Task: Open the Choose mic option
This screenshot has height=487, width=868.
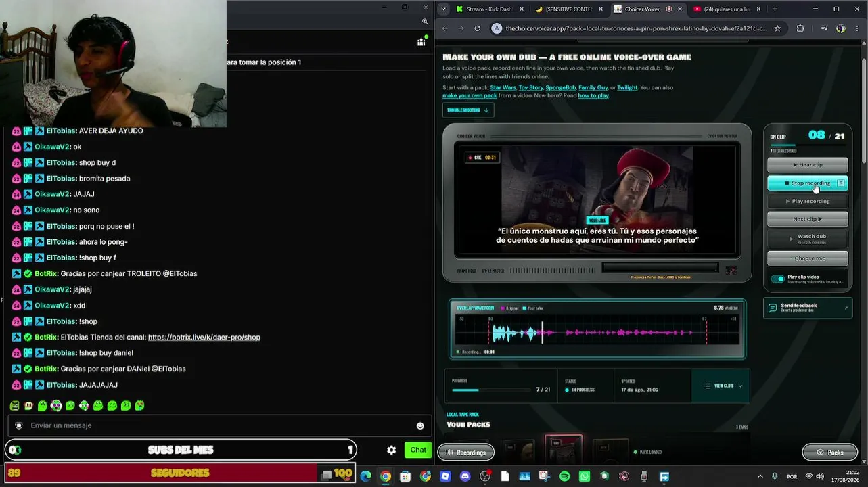Action: click(807, 258)
